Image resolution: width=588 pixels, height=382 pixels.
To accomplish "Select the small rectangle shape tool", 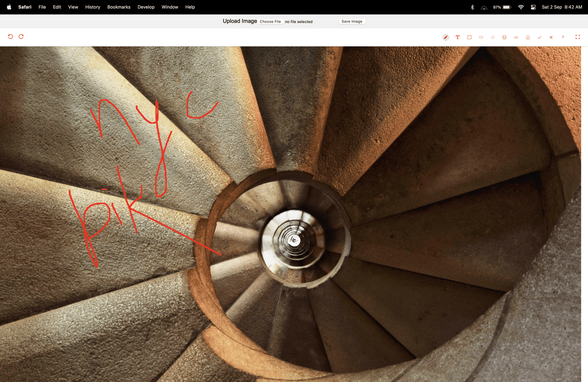I will tap(481, 37).
